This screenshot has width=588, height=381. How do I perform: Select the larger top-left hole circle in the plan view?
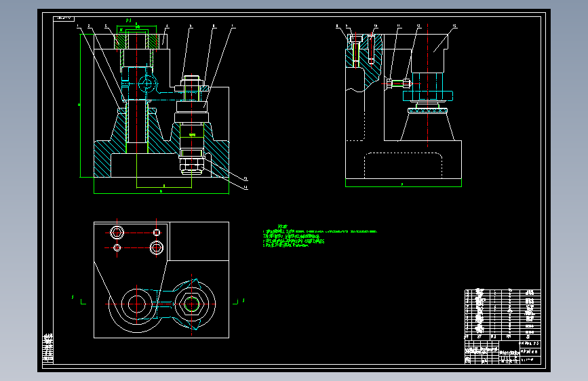(117, 233)
